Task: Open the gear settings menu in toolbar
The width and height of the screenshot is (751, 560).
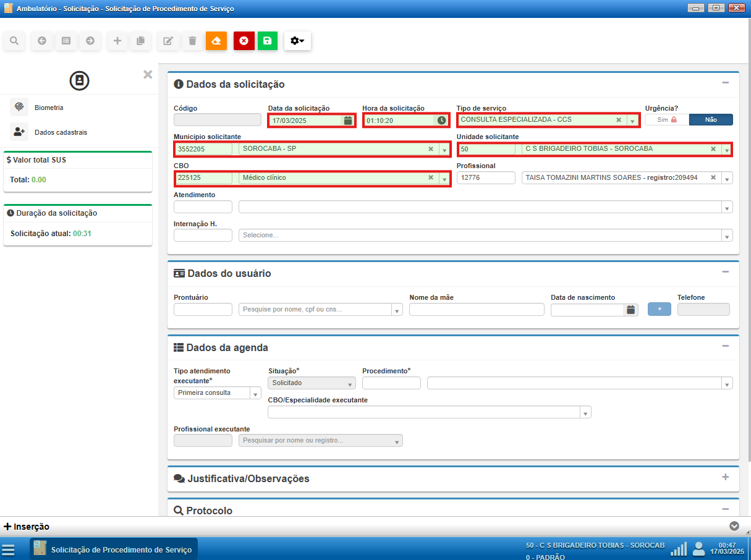Action: tap(297, 41)
